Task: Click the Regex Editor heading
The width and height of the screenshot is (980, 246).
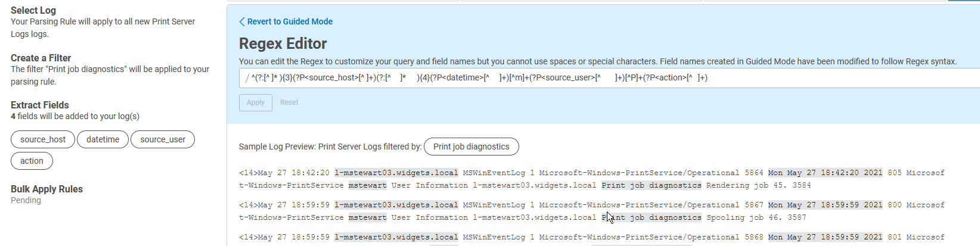Action: [283, 43]
